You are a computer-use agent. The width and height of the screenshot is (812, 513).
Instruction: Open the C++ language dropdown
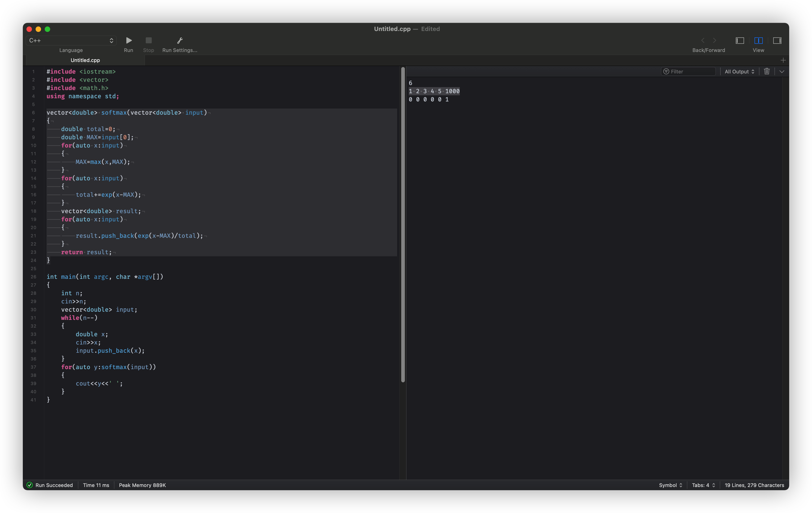[x=71, y=40]
